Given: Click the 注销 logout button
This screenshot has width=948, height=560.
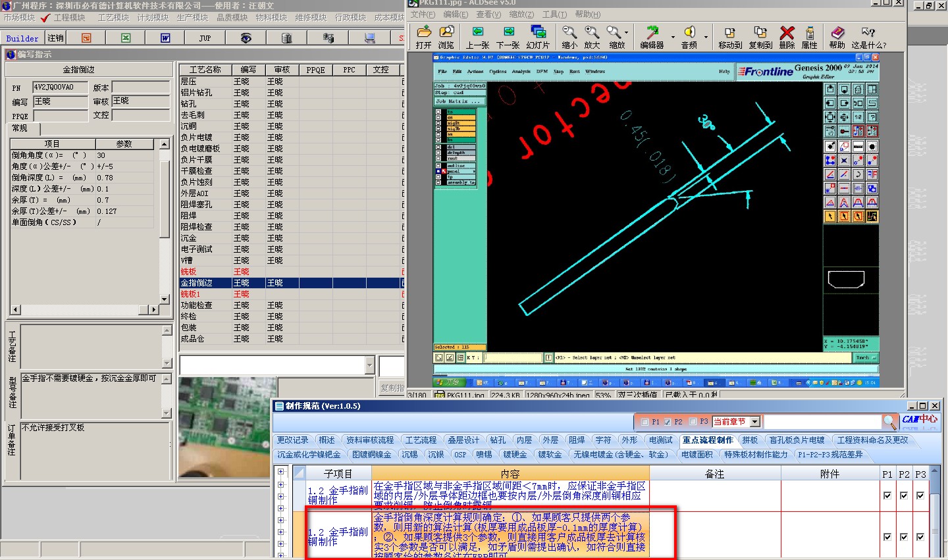Looking at the screenshot, I should (x=56, y=38).
